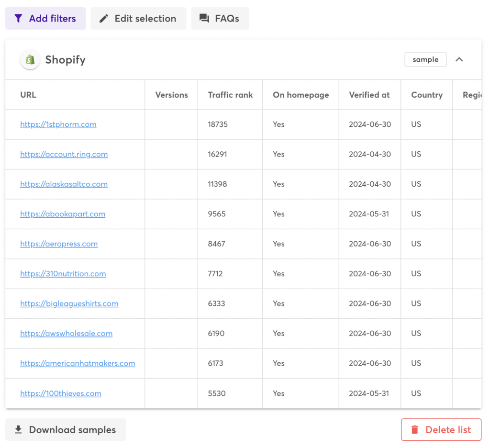Click the Shopify bag logo icon
The image size is (490, 448).
(30, 59)
